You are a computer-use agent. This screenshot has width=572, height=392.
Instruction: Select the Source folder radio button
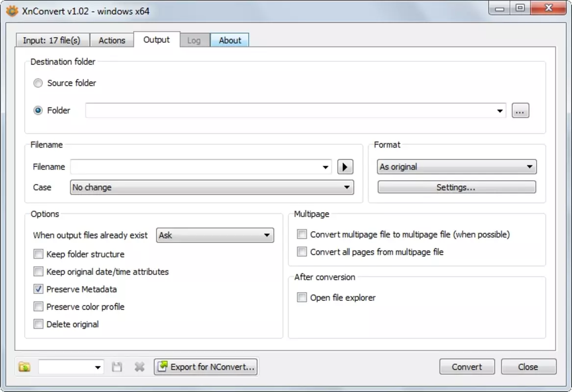[x=38, y=83]
